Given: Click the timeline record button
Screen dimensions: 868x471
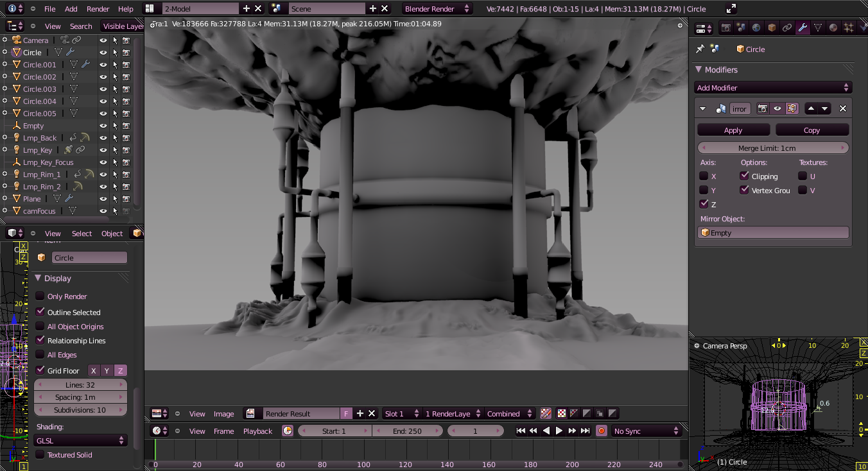Looking at the screenshot, I should 602,431.
